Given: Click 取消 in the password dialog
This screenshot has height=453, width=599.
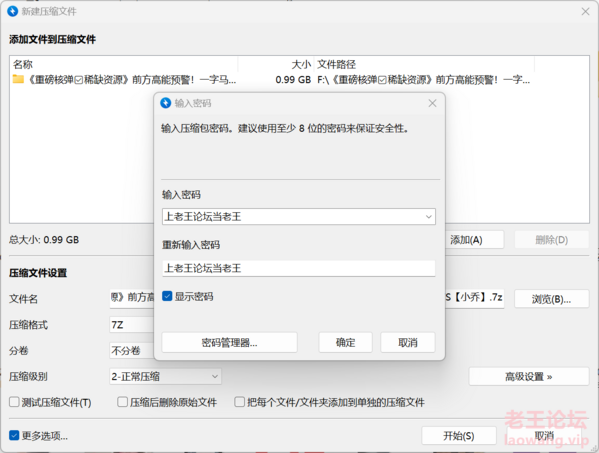Looking at the screenshot, I should click(408, 342).
